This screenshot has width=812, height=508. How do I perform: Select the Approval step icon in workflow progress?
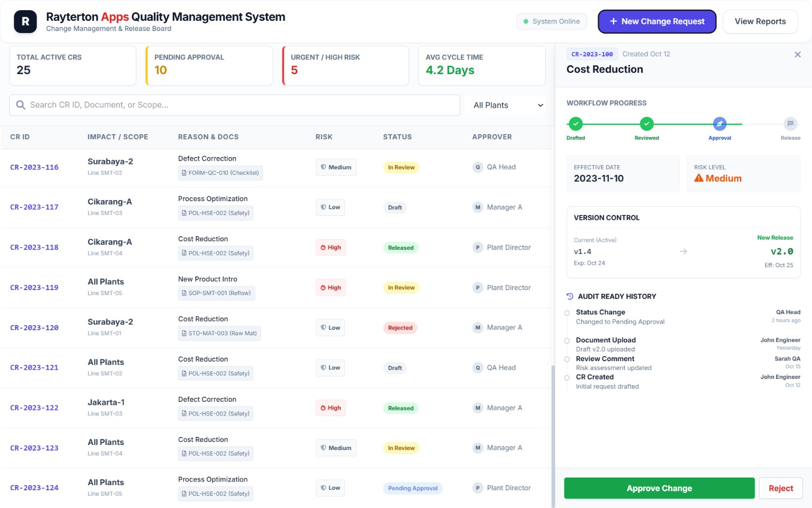720,122
